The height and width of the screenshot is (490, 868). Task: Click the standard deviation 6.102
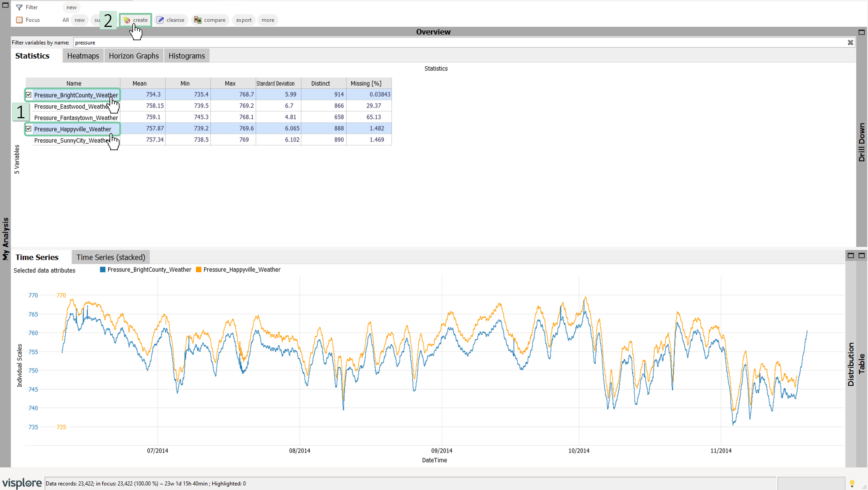[292, 140]
